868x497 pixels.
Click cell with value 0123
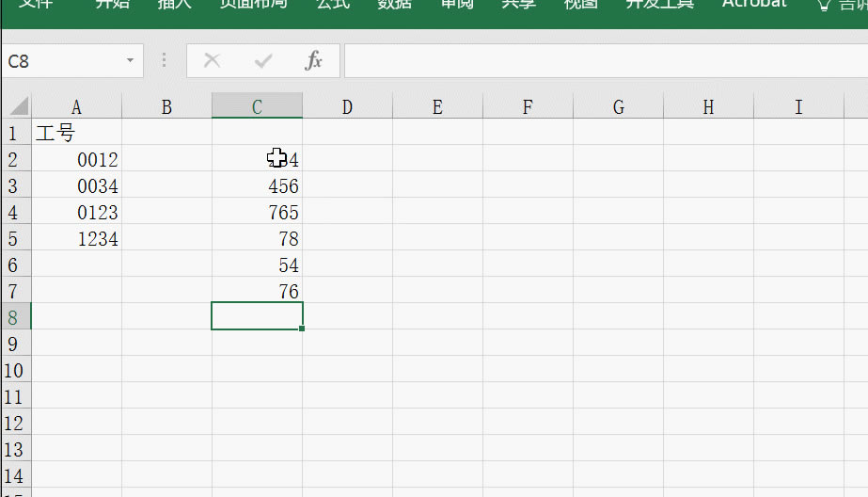(76, 212)
